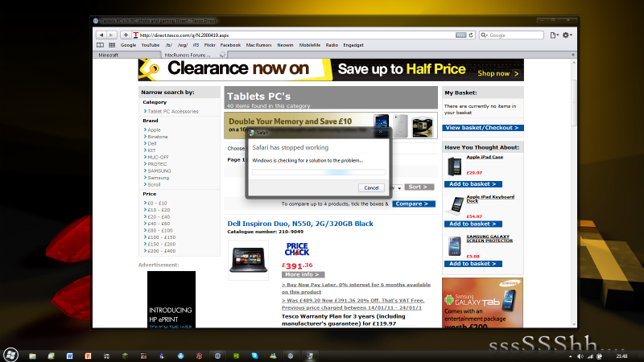Add Apple iPad Case to basket
The height and width of the screenshot is (362, 644).
tap(473, 184)
